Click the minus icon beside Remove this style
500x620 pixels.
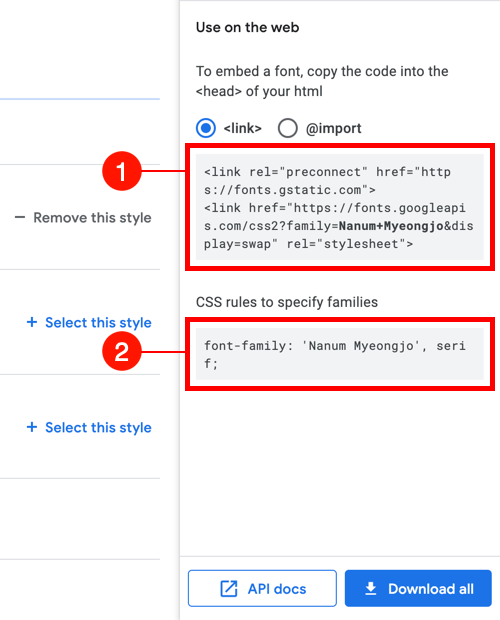point(20,217)
